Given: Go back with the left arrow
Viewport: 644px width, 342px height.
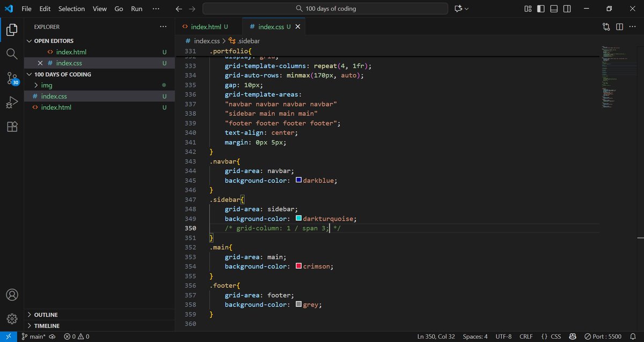Looking at the screenshot, I should click(x=179, y=9).
